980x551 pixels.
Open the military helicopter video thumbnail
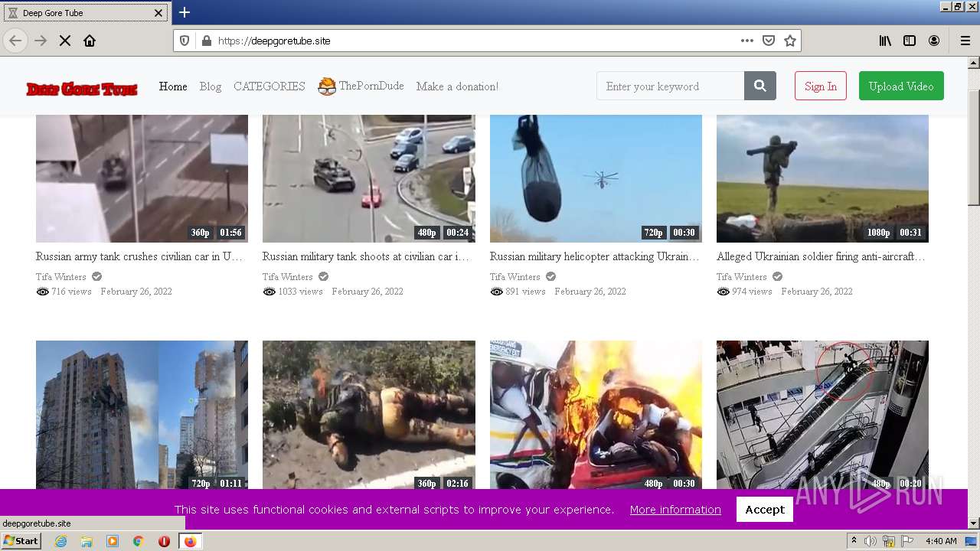(x=596, y=178)
